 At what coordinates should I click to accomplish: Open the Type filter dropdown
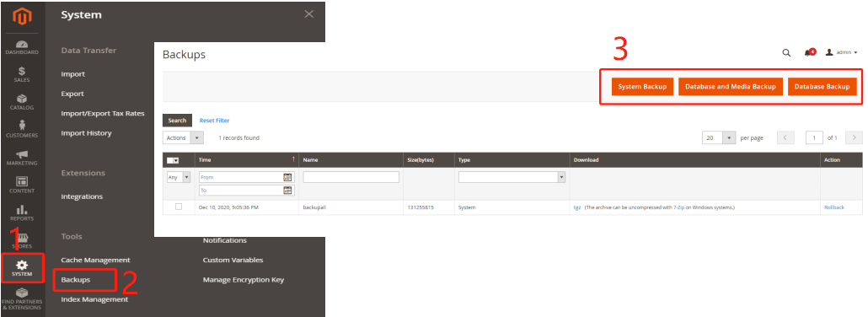(512, 177)
